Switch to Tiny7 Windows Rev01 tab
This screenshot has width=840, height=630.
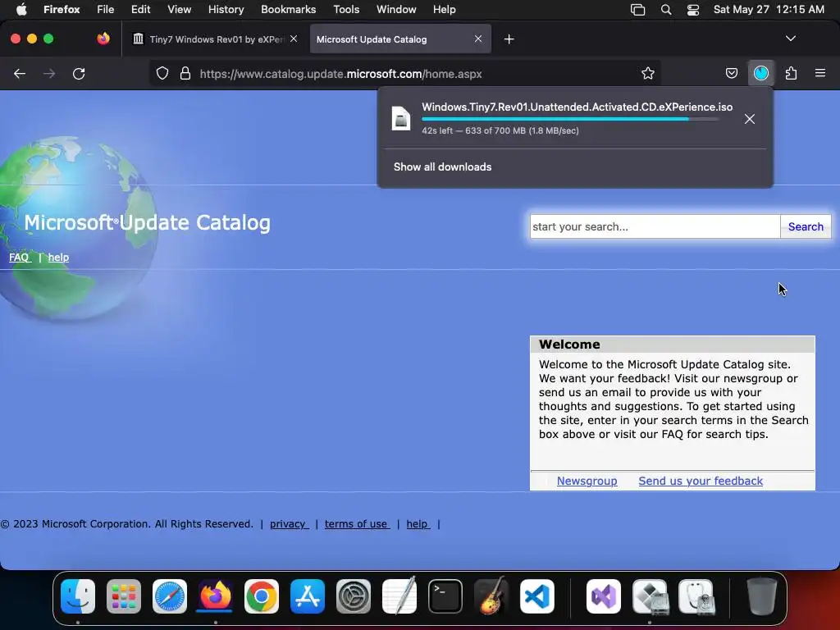click(214, 39)
